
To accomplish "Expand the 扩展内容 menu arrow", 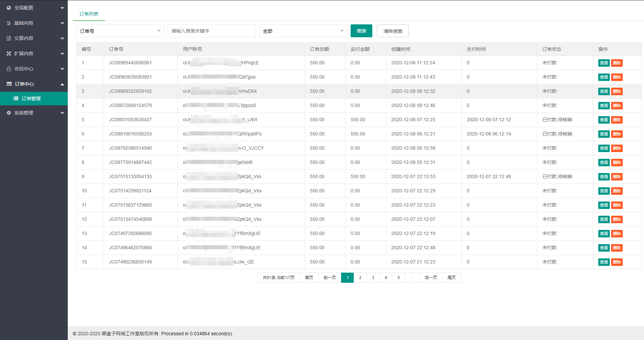I will coord(62,54).
